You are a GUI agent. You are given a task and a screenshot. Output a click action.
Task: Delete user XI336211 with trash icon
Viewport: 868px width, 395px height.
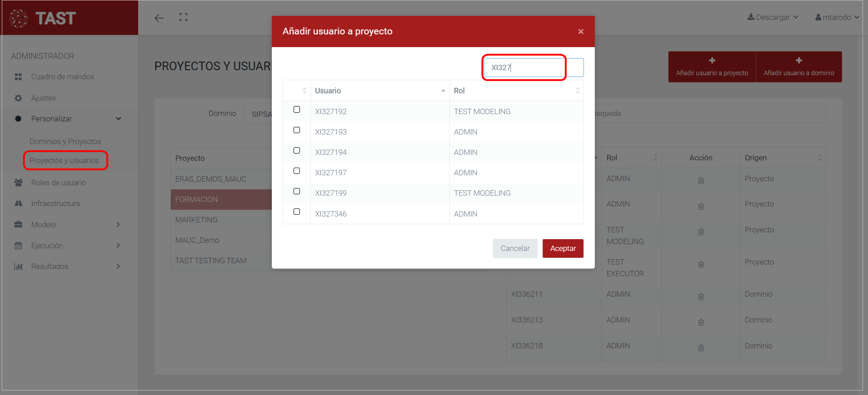(701, 297)
